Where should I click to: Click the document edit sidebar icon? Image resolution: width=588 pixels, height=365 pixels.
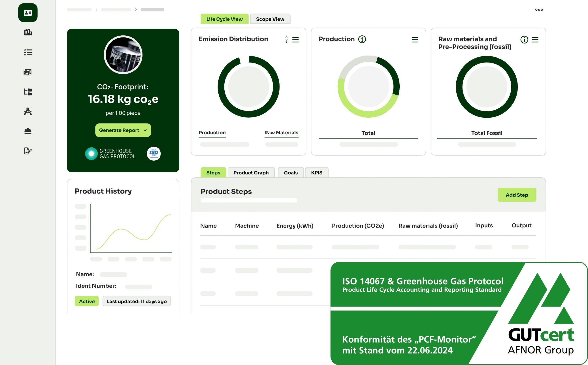coord(28,151)
